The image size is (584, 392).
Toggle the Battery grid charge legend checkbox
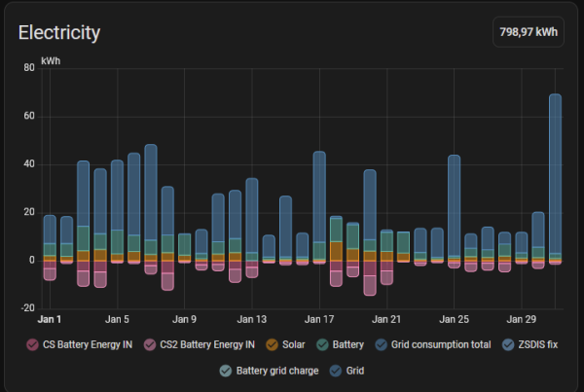pyautogui.click(x=226, y=371)
